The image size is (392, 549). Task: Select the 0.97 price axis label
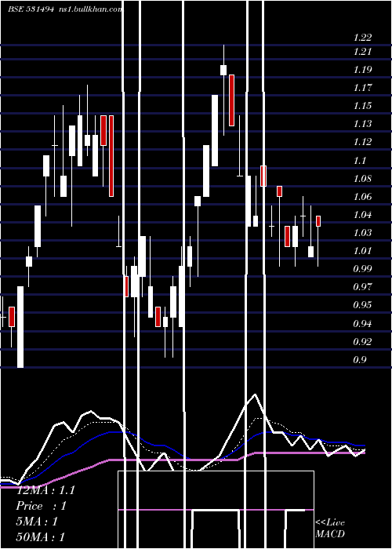[x=362, y=287]
